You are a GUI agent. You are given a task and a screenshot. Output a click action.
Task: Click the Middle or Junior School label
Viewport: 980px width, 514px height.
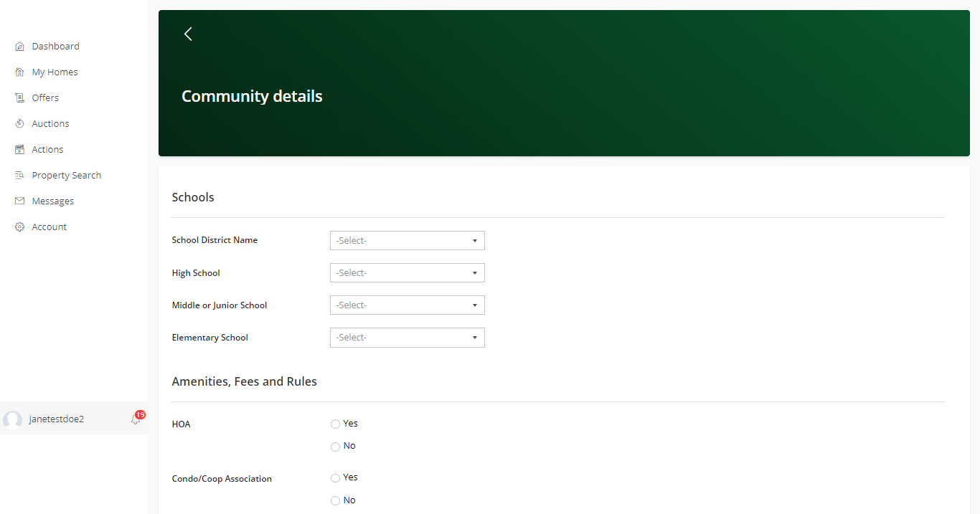pos(220,305)
